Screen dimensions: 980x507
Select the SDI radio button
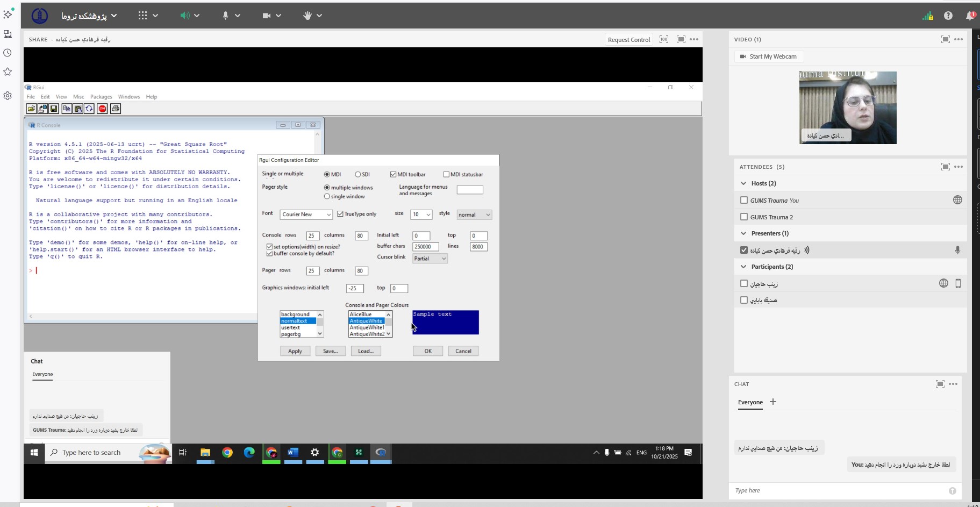point(358,174)
